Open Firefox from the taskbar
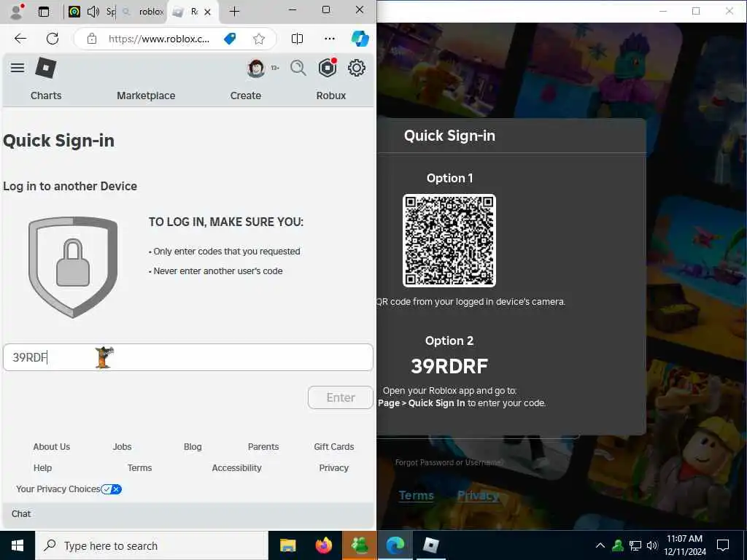Image resolution: width=747 pixels, height=560 pixels. tap(324, 545)
